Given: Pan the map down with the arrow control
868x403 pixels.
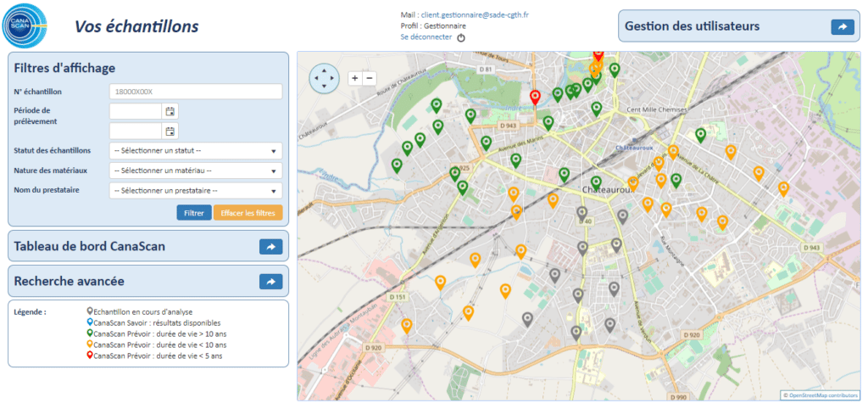Looking at the screenshot, I should point(324,86).
